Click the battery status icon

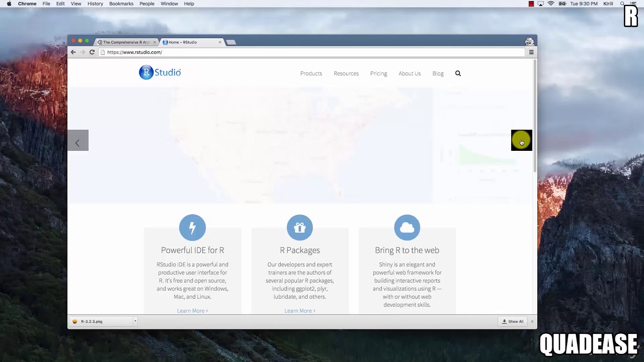pyautogui.click(x=562, y=4)
